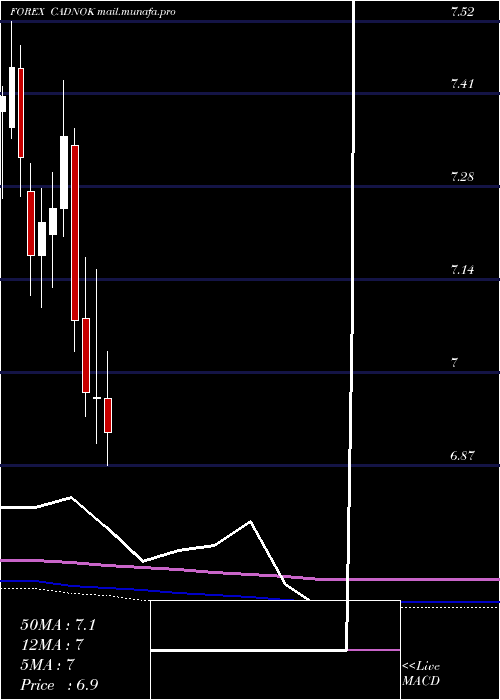Image resolution: width=500 pixels, height=700 pixels.
Task: Click the 7.41 price axis label
Action: (462, 83)
